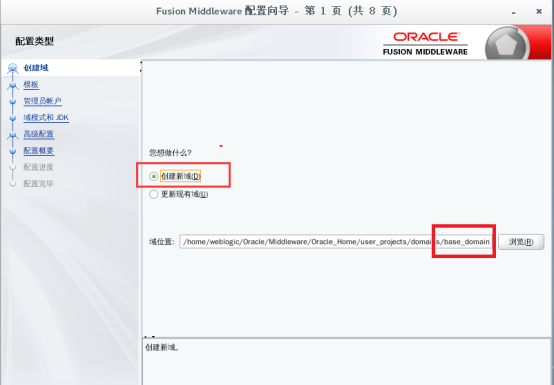Open the 管理员帐户 step link
The width and height of the screenshot is (554, 385).
(42, 101)
